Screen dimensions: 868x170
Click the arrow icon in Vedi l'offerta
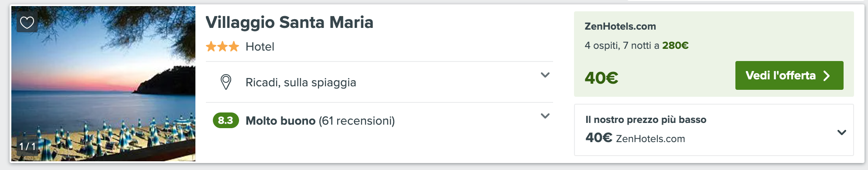coord(826,76)
